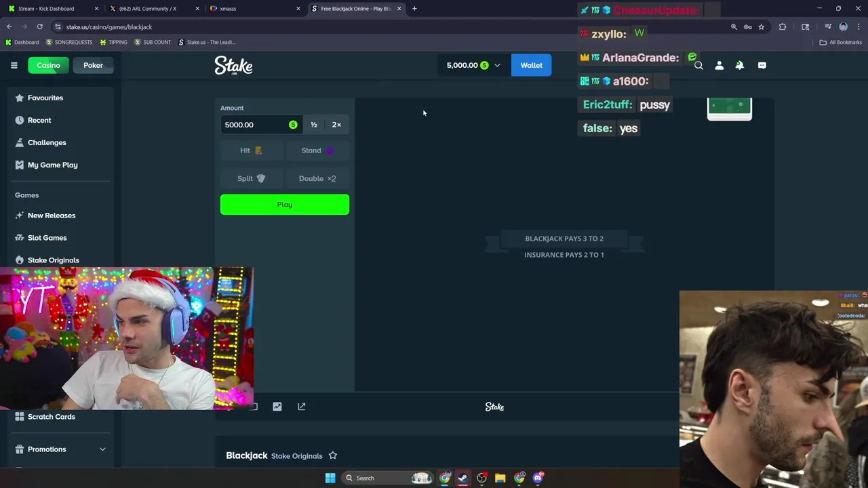Halve the bet with ½ button
The image size is (868, 488).
(313, 125)
